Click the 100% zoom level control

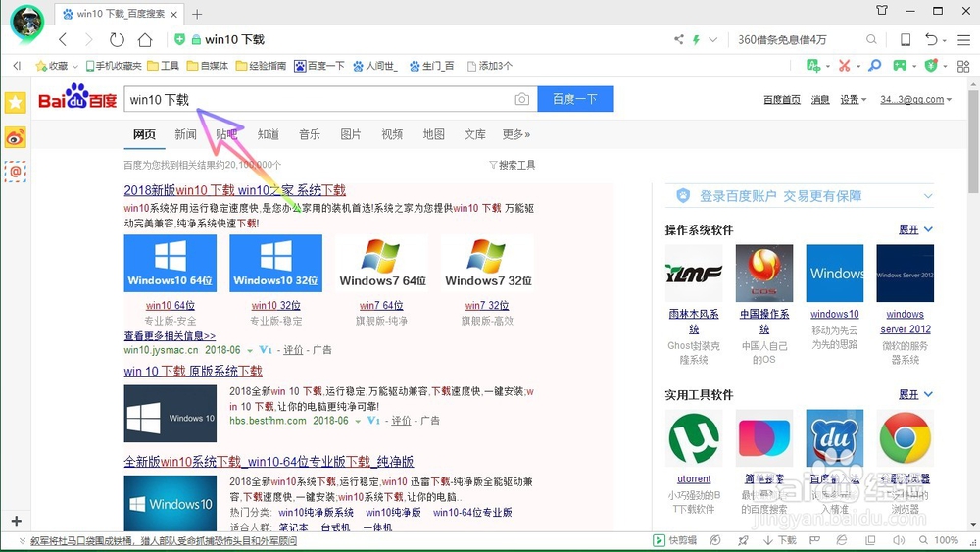(939, 540)
